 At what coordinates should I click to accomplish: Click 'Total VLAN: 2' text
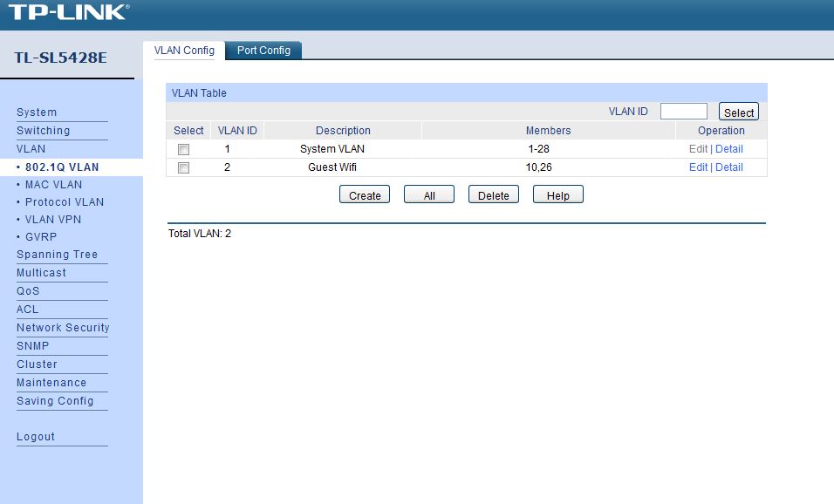click(x=200, y=234)
